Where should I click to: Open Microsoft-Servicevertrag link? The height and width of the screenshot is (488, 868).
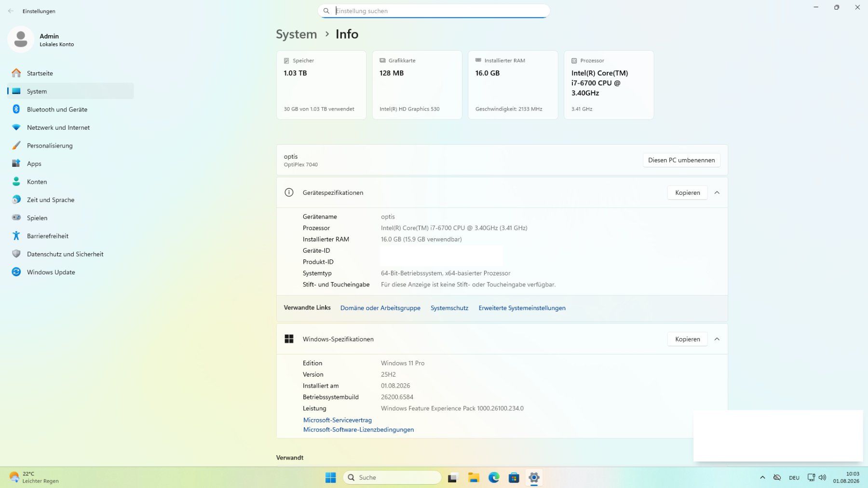[338, 420]
